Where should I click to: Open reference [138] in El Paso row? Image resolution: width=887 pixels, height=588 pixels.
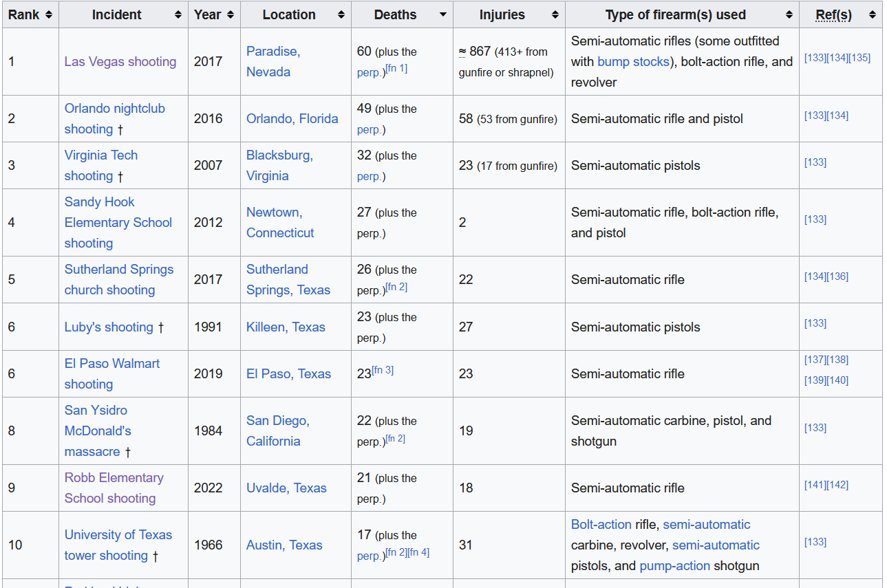[837, 360]
